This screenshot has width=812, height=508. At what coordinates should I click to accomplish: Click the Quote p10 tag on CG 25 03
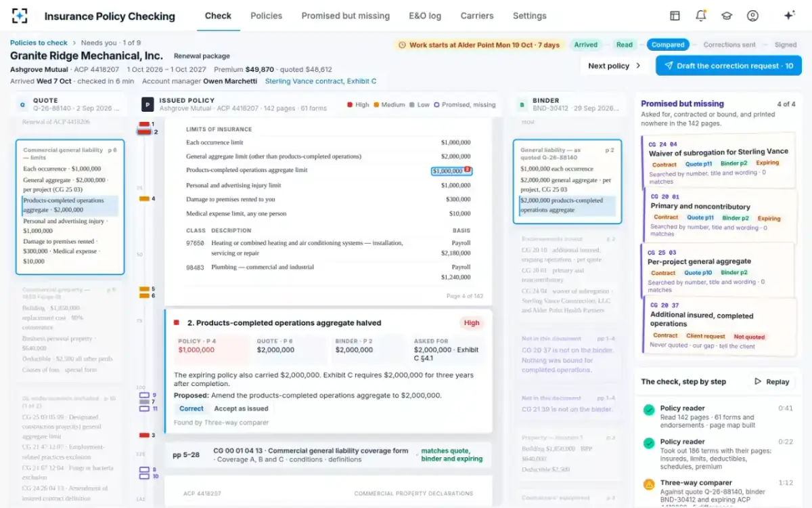698,273
